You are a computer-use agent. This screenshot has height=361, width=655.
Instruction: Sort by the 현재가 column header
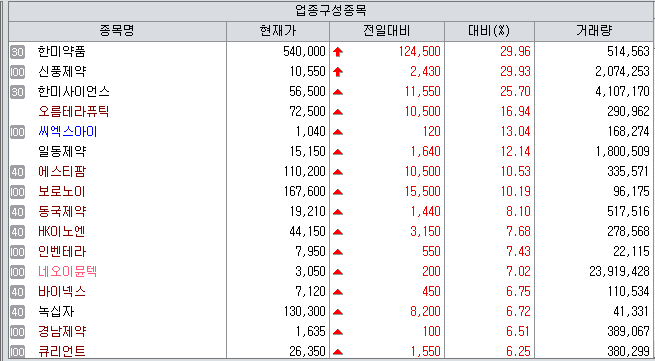278,31
